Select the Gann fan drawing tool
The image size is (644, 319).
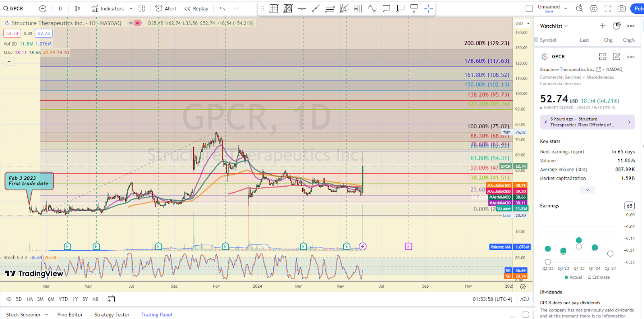[344, 8]
